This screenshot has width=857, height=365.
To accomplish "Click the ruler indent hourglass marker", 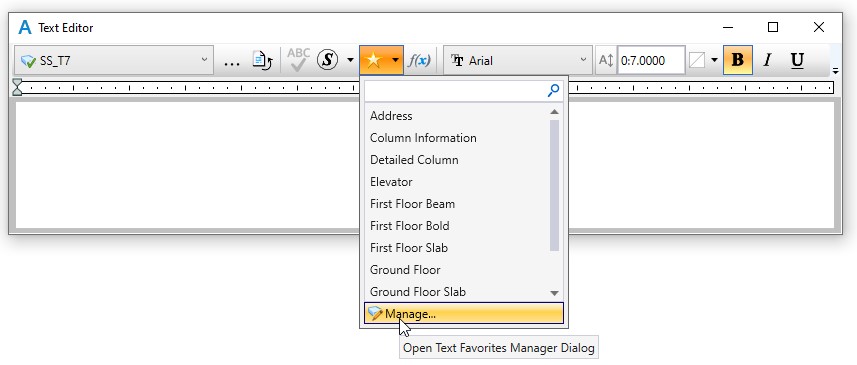I will pyautogui.click(x=17, y=87).
